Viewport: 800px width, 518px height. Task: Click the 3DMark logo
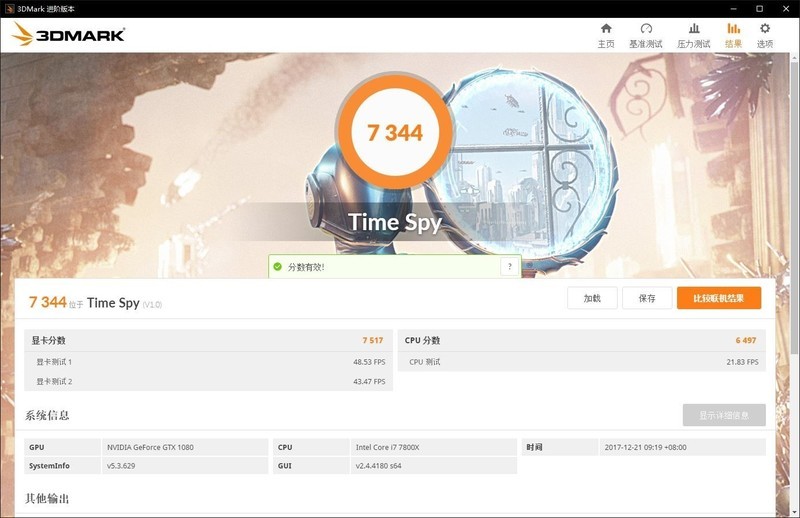68,34
